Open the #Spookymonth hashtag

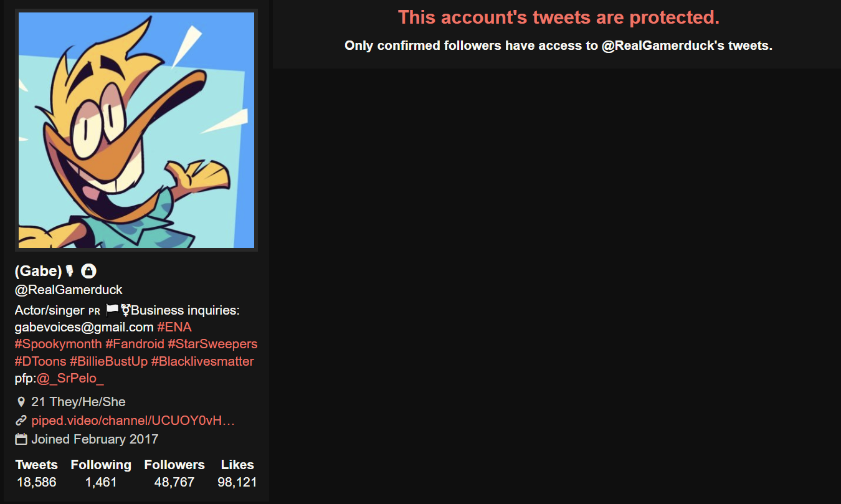pos(59,344)
